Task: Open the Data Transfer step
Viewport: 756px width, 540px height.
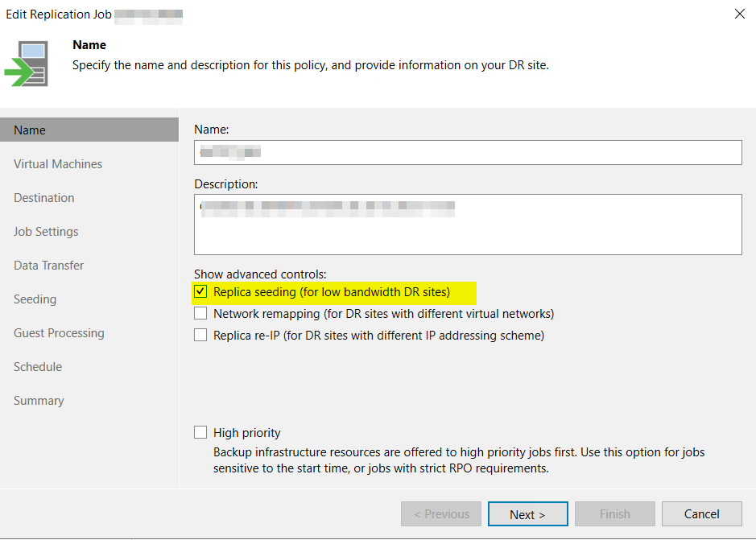Action: [49, 266]
